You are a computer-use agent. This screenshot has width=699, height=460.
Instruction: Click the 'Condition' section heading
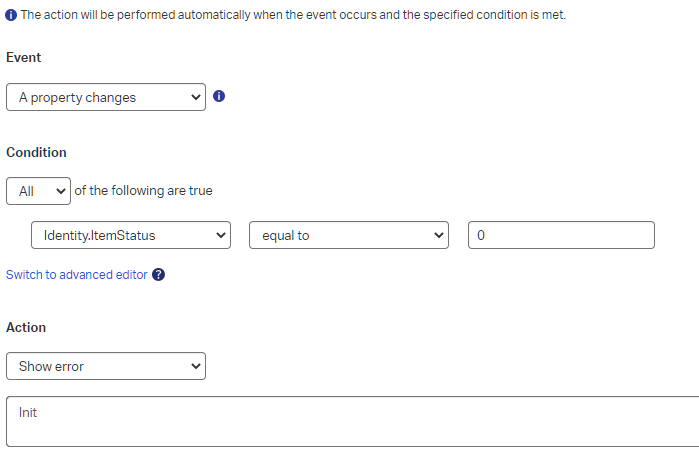36,153
